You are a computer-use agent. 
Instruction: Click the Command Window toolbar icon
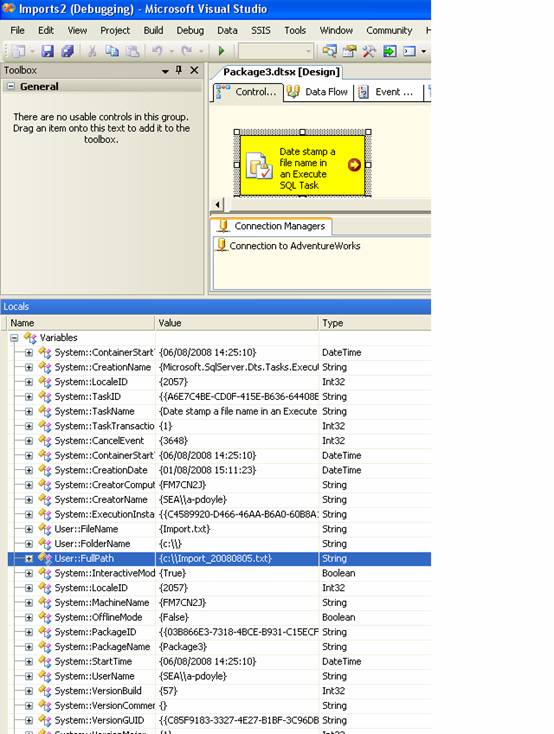[x=409, y=51]
